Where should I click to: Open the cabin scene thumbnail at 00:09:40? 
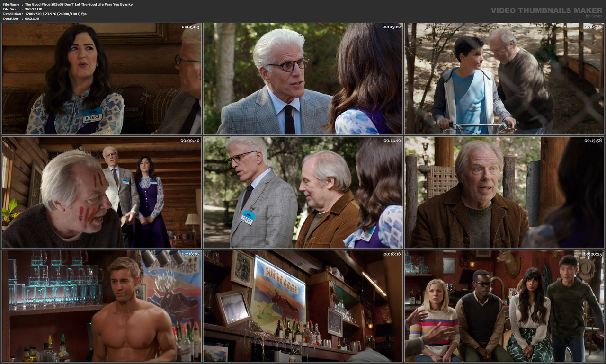pyautogui.click(x=102, y=192)
